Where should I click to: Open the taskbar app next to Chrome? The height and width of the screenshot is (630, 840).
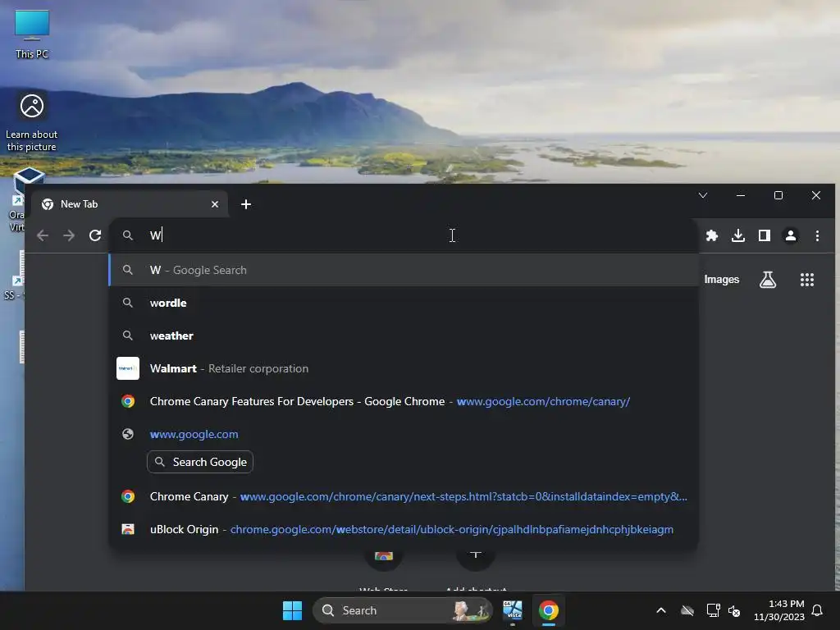512,610
